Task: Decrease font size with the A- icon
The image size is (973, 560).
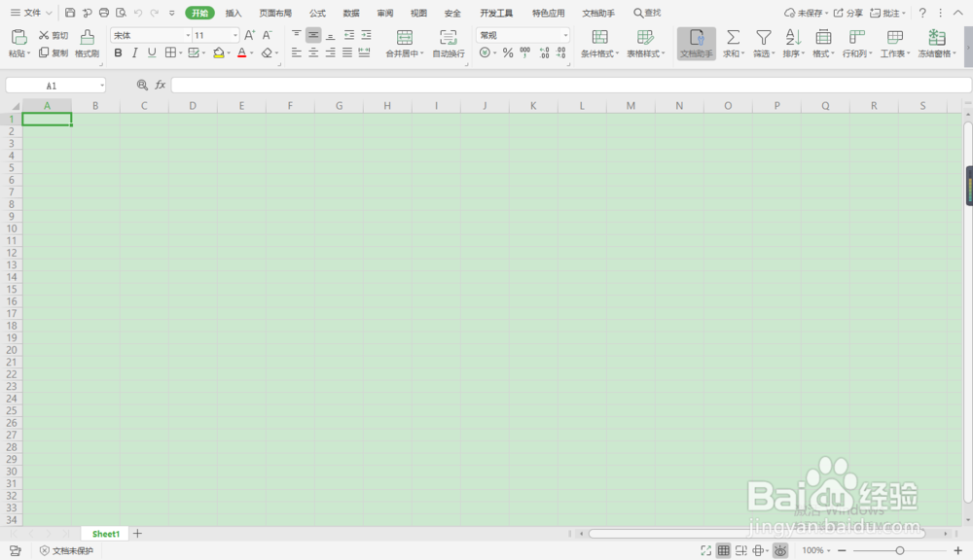Action: tap(267, 35)
